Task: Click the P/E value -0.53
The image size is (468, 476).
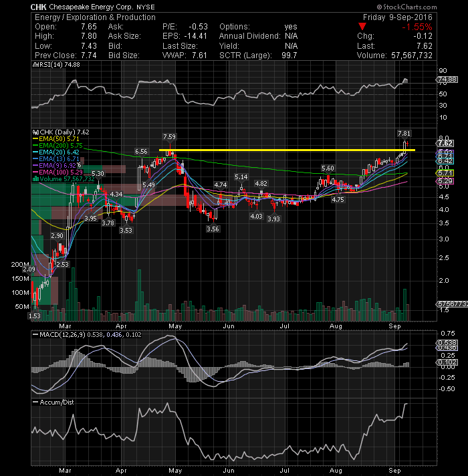Action: pyautogui.click(x=198, y=27)
